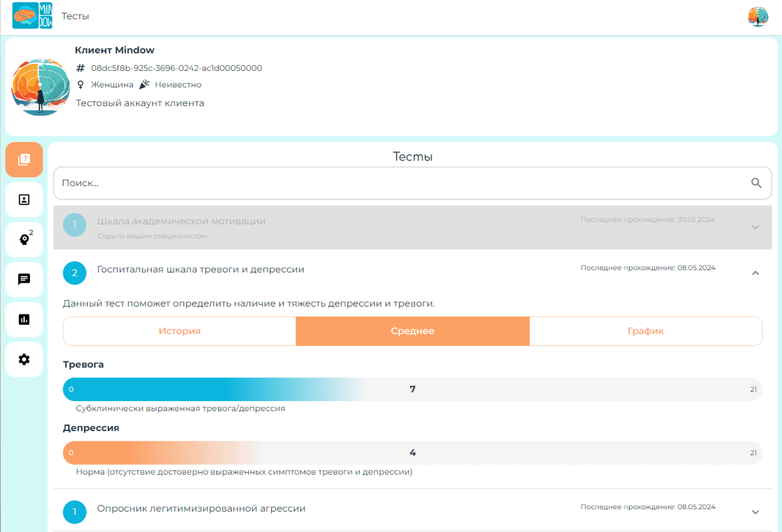This screenshot has width=782, height=532.
Task: Open the statistics chart sidebar icon
Action: click(x=24, y=319)
